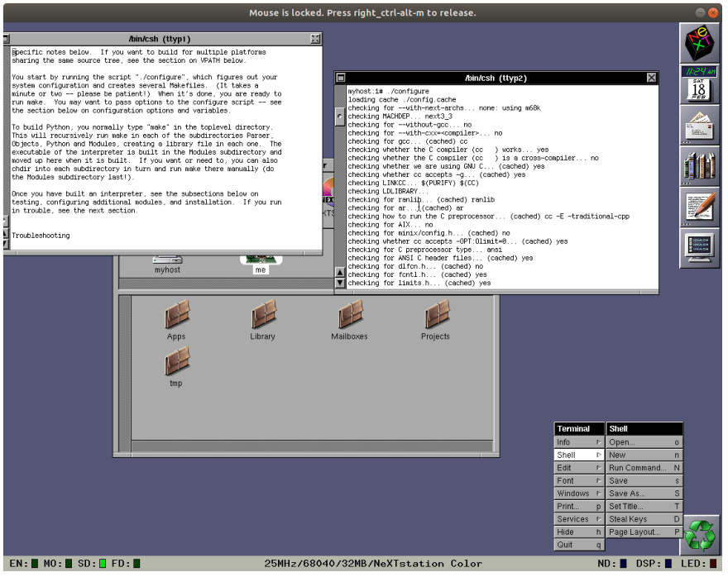The image size is (728, 577).
Task: Select Open... in the Shell menu
Action: [644, 442]
